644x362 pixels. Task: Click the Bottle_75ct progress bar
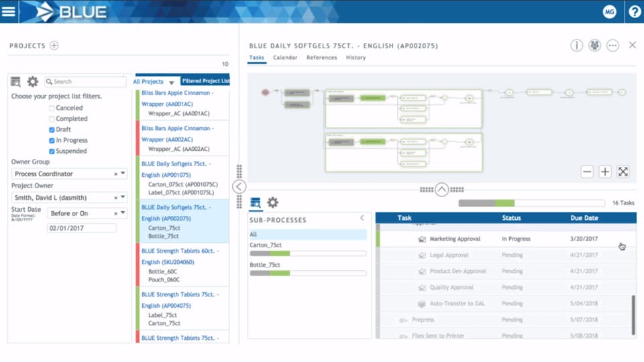pyautogui.click(x=308, y=274)
